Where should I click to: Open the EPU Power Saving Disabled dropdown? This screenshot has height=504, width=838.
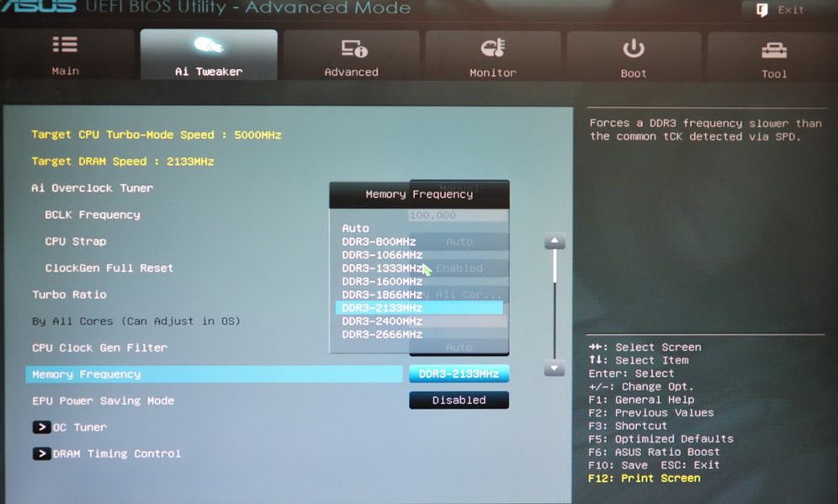[459, 400]
